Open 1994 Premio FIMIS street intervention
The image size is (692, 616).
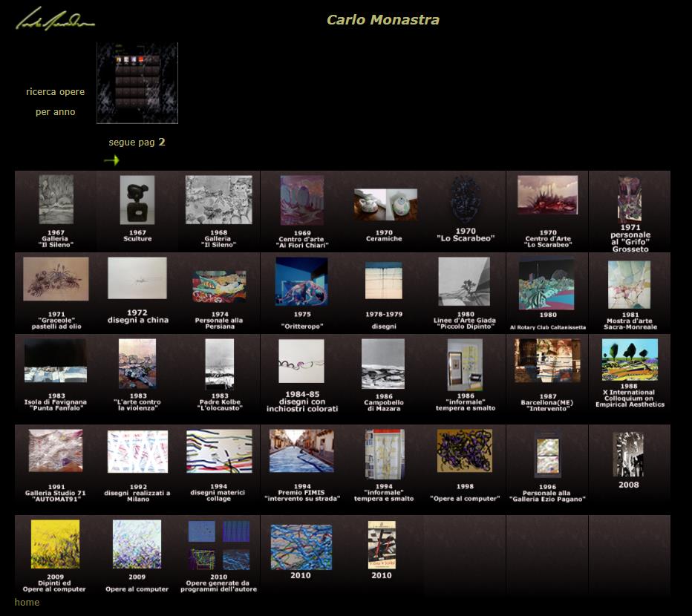[x=301, y=451]
